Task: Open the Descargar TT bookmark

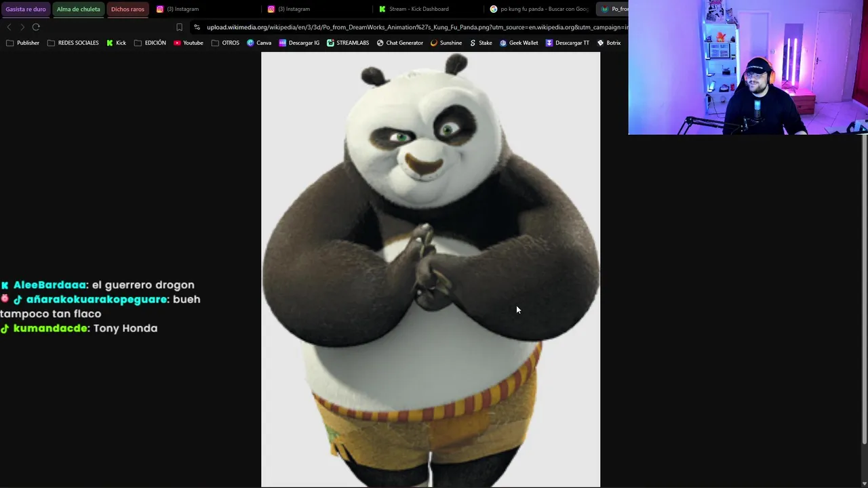Action: [568, 43]
